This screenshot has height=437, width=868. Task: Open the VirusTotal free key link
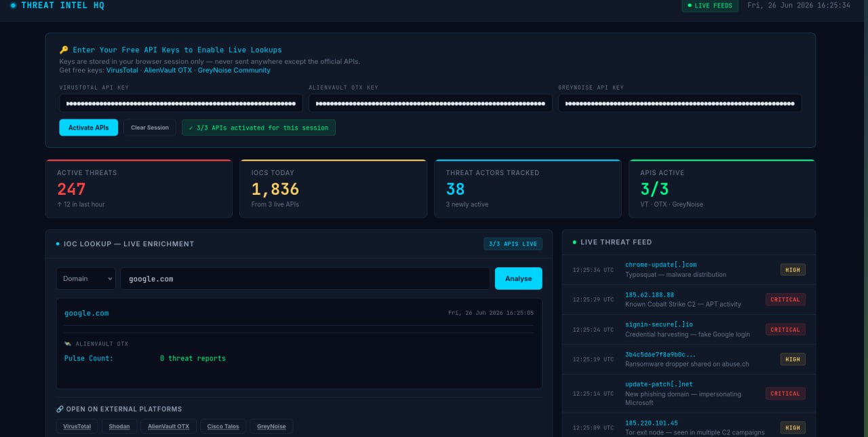[122, 70]
